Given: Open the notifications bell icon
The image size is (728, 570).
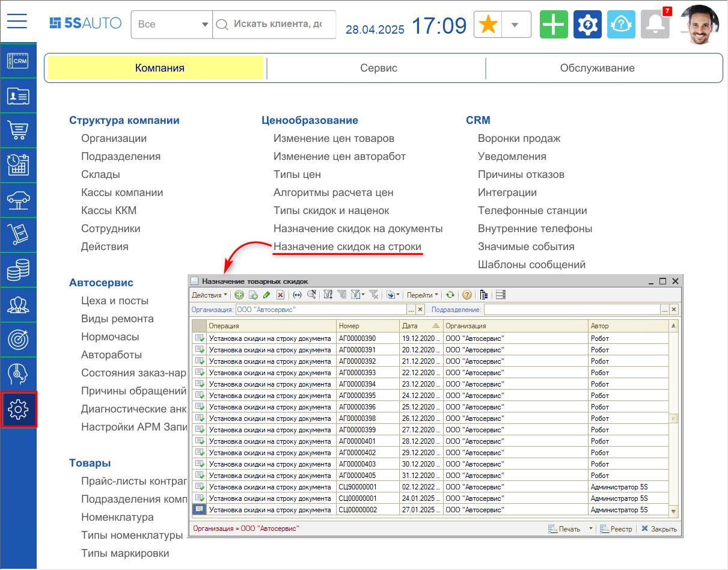Looking at the screenshot, I should pos(655,25).
